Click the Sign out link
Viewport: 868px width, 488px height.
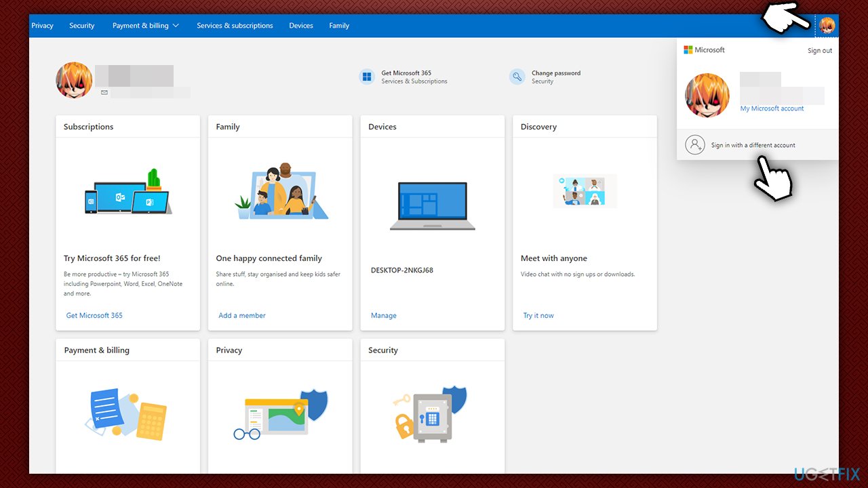(820, 51)
